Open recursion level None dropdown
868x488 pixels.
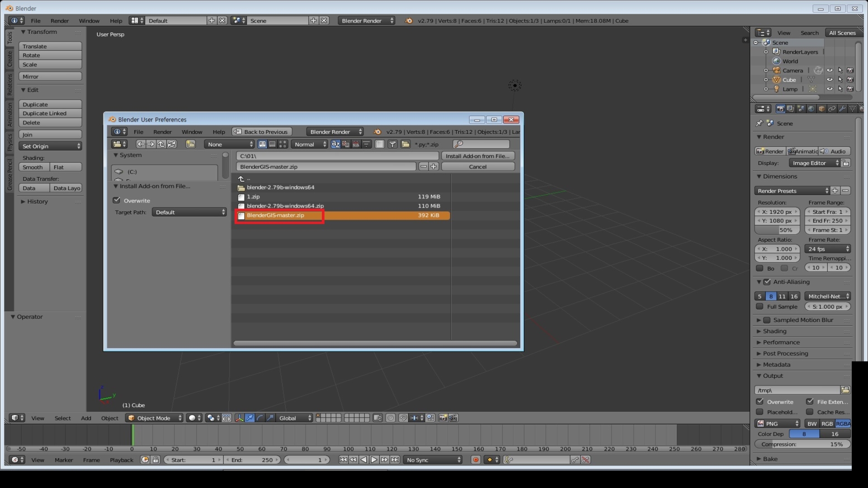pos(230,144)
